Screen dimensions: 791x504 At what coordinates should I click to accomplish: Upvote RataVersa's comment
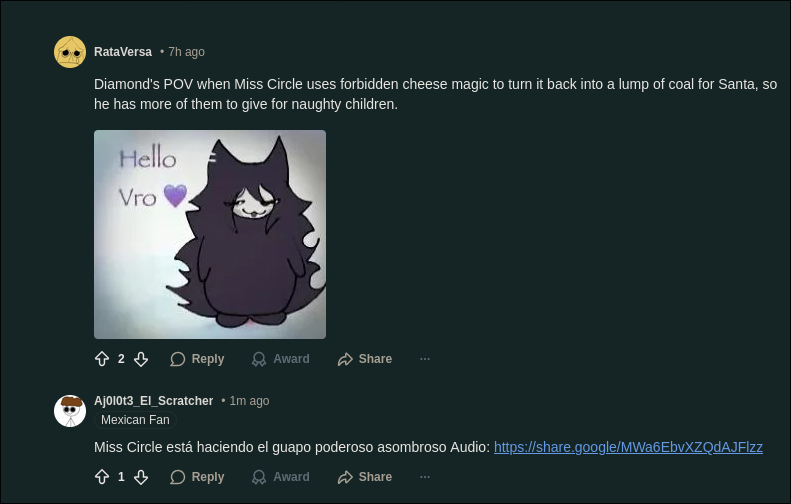[102, 359]
